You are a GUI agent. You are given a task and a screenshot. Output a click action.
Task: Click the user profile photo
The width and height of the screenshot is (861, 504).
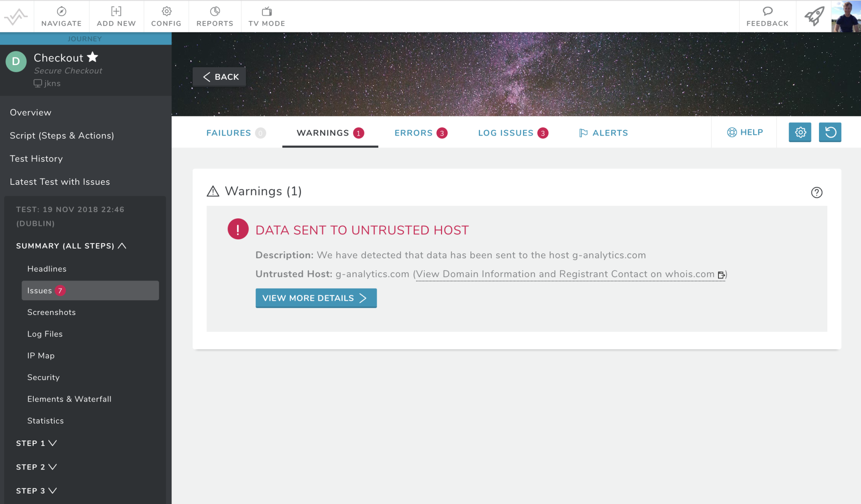846,16
